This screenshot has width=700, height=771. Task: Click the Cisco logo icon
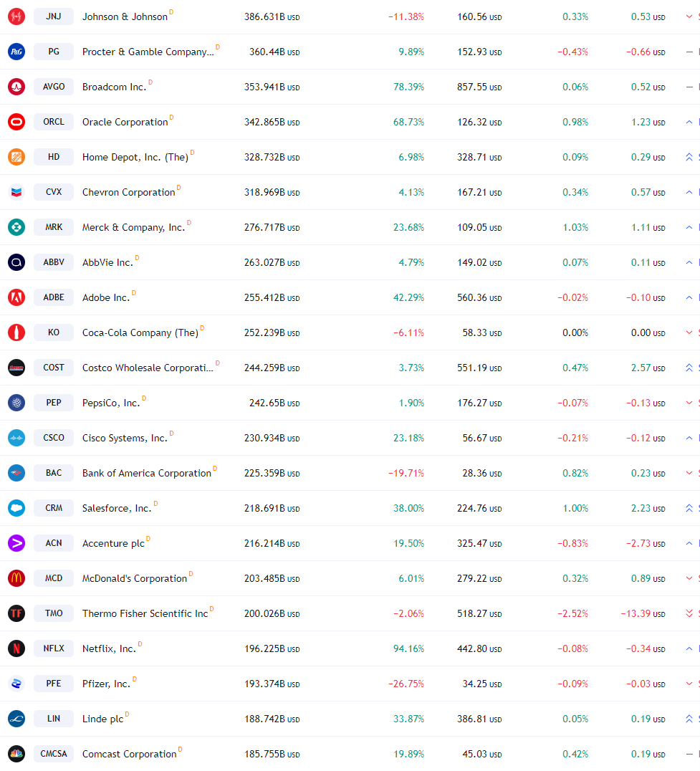[x=16, y=438]
